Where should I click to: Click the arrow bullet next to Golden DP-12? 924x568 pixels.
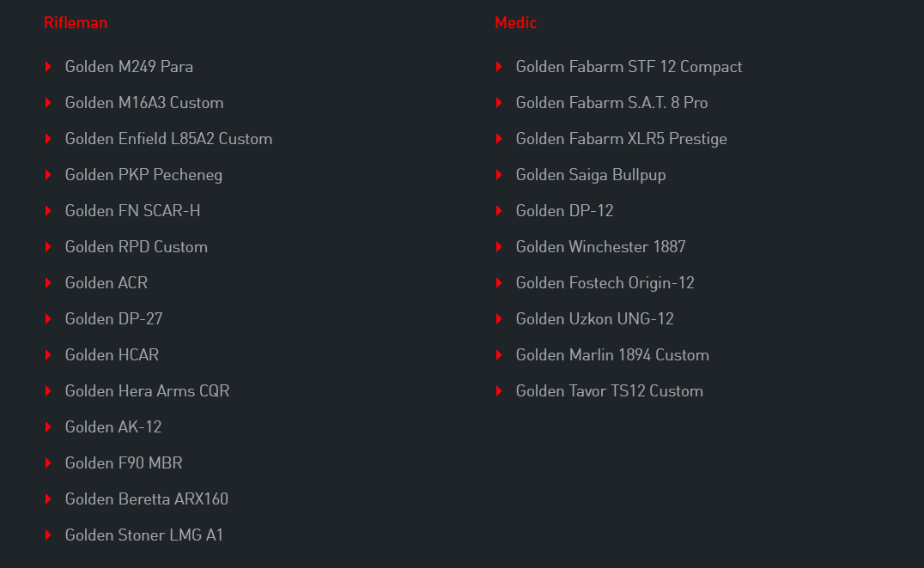(499, 211)
